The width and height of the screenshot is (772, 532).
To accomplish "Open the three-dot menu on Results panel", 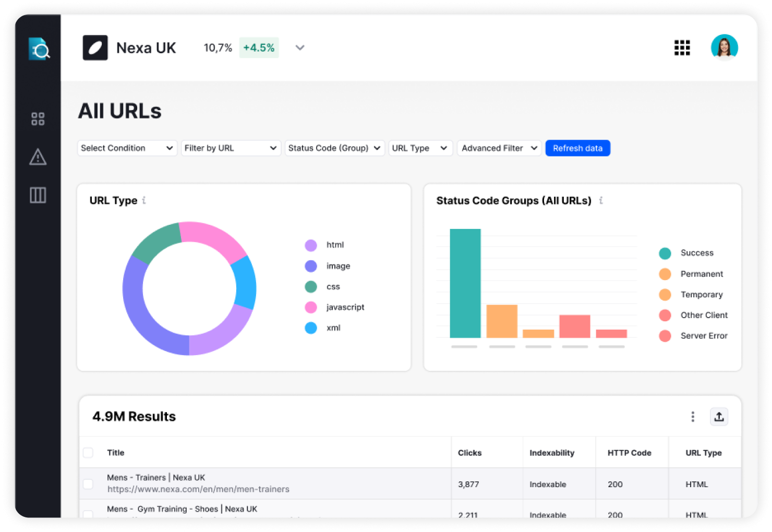I will (x=693, y=417).
